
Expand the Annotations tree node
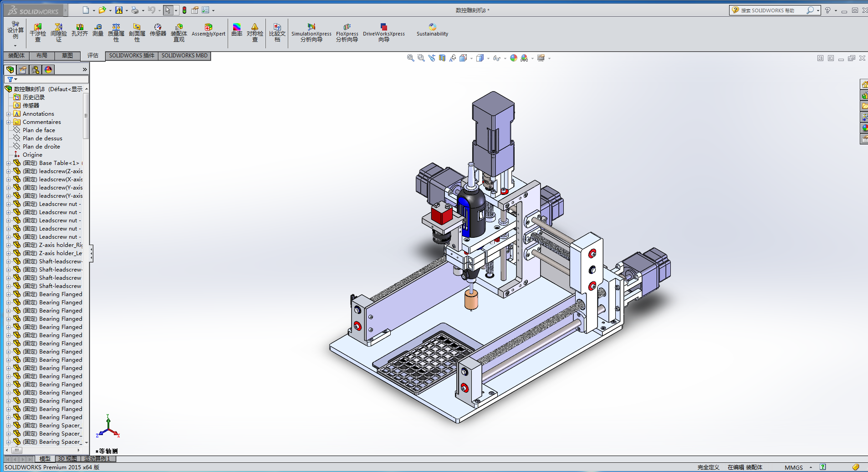point(8,114)
